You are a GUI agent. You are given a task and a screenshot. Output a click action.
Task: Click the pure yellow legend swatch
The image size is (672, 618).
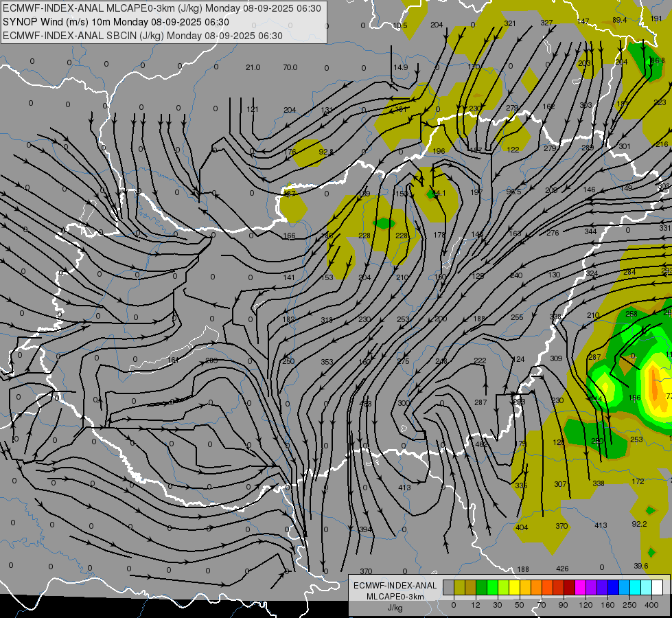tap(514, 587)
